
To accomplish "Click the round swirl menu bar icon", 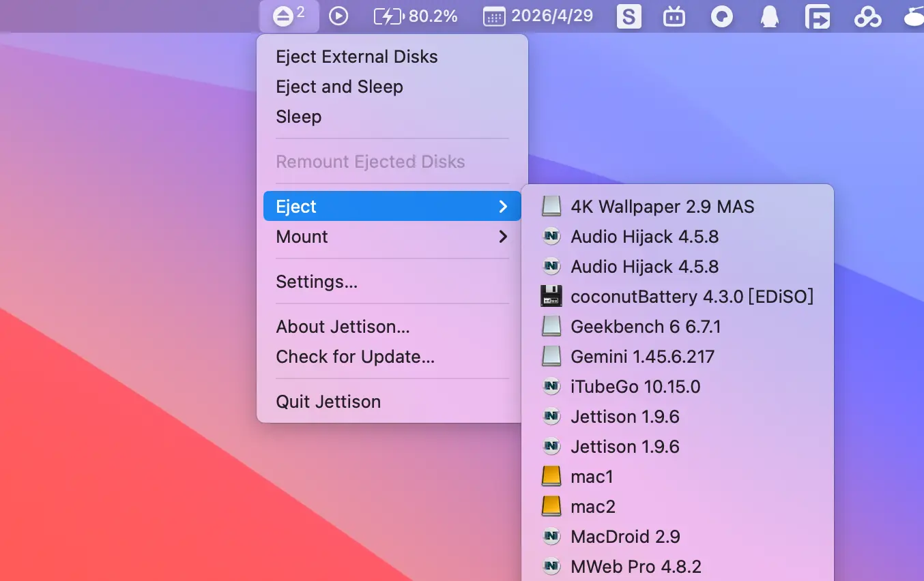I will (x=722, y=16).
